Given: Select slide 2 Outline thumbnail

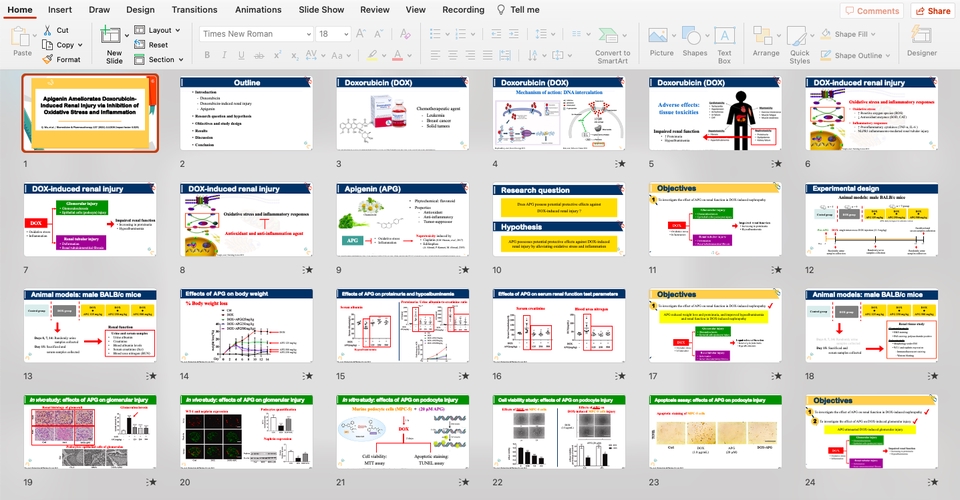Looking at the screenshot, I should click(x=246, y=113).
